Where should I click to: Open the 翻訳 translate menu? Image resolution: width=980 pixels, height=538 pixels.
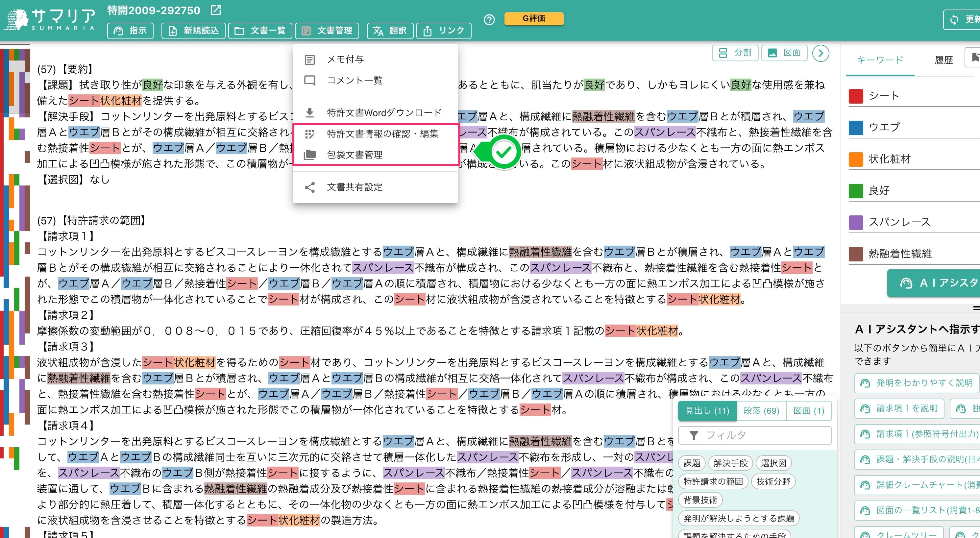[x=390, y=31]
